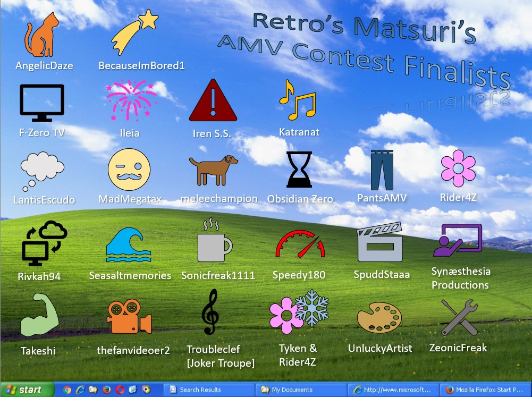Select the Obsidian Zero hourglass icon
The image size is (532, 397).
pos(299,170)
